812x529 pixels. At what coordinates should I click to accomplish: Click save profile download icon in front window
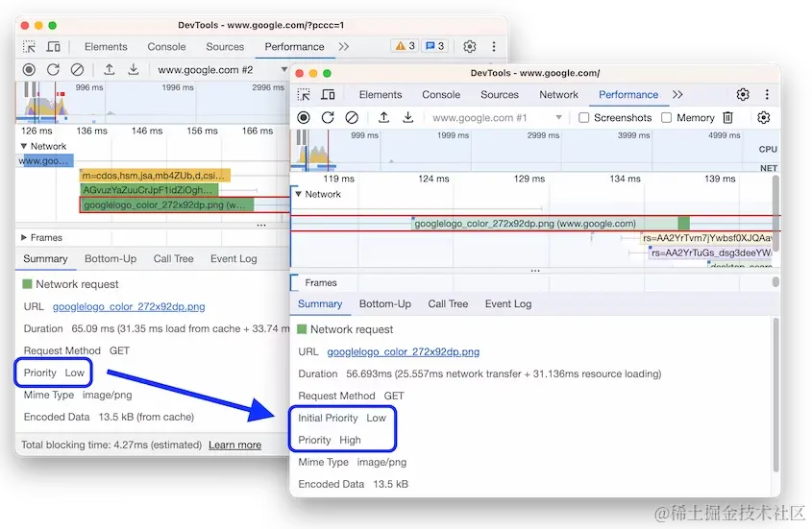(408, 117)
